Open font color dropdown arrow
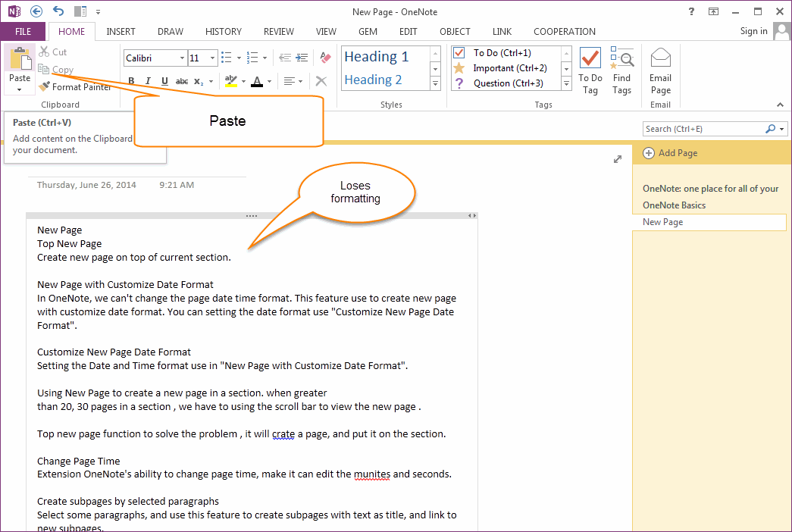This screenshot has height=532, width=792. (x=269, y=81)
